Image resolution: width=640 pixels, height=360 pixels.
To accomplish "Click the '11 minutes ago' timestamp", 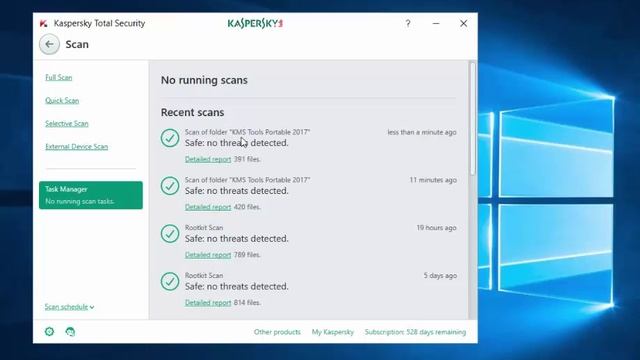I will (433, 180).
